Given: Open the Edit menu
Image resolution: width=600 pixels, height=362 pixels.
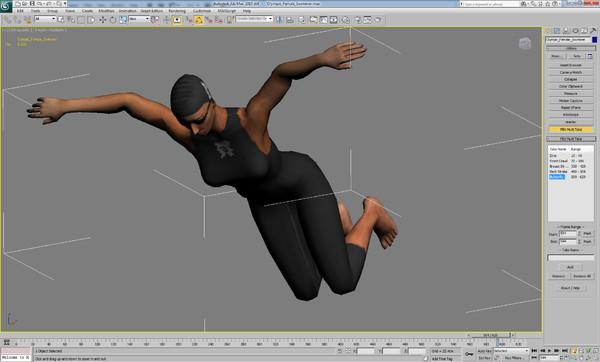Looking at the screenshot, I should pos(20,11).
